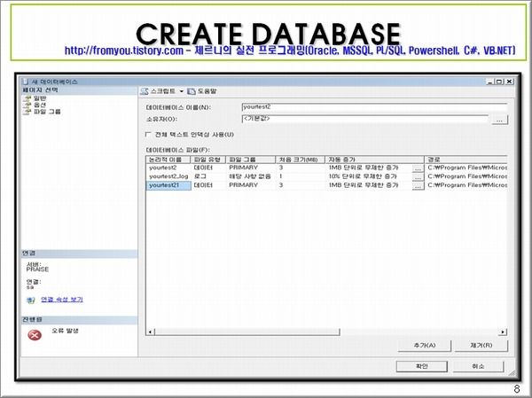Screen dimensions: 532x398
Task: Open the 스크립트 dropdown arrow
Action: pos(181,91)
